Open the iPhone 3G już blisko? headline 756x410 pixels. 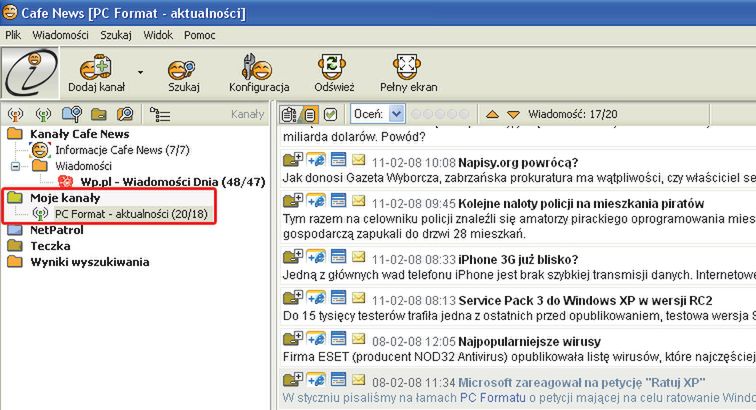(x=518, y=260)
